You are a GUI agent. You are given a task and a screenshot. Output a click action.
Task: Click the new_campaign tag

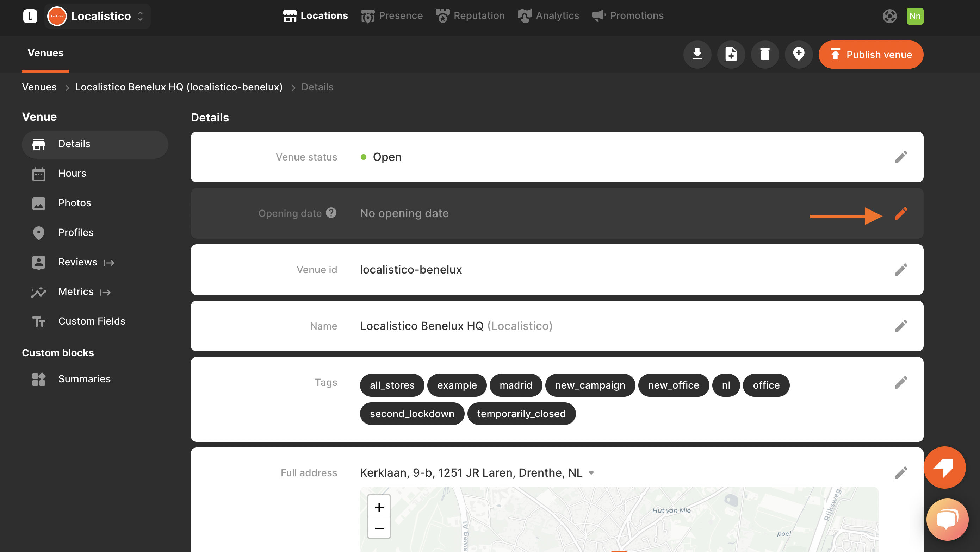590,385
